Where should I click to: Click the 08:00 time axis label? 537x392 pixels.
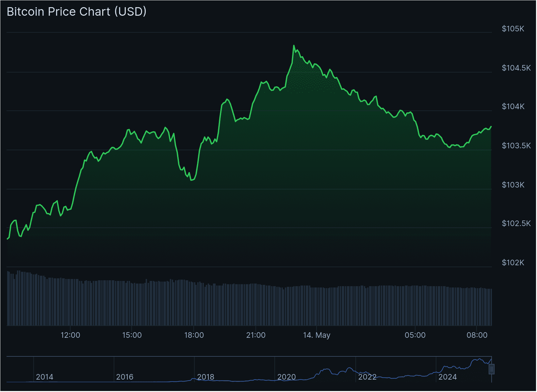[x=477, y=335]
